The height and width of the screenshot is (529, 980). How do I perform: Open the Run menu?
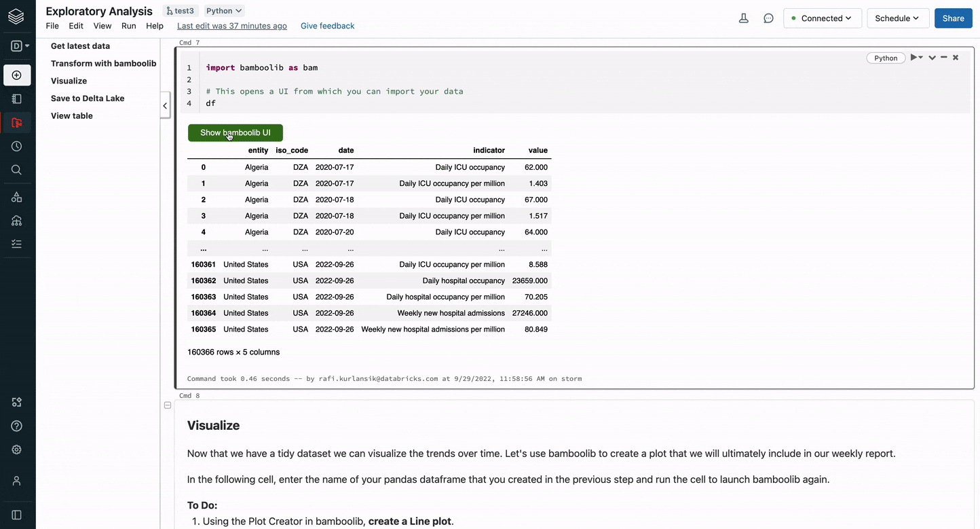128,26
